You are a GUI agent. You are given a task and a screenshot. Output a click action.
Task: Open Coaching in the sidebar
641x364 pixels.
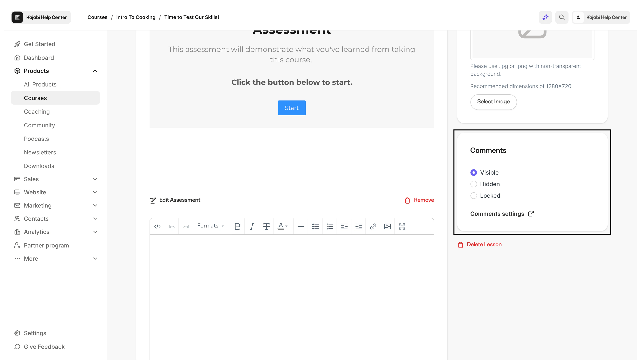coord(37,112)
